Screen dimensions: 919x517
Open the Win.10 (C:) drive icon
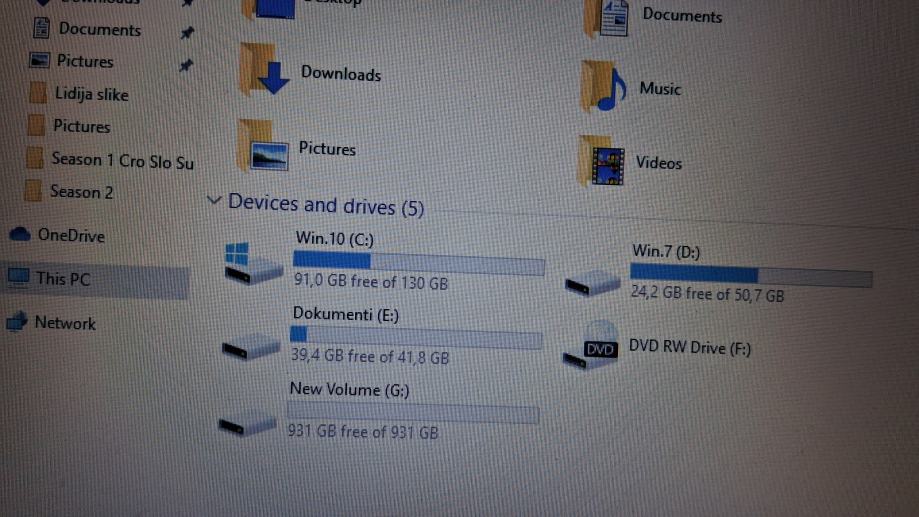point(254,264)
